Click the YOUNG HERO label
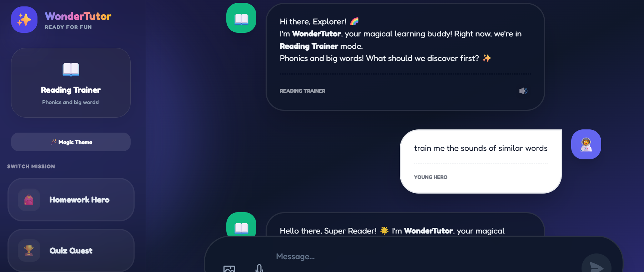Image resolution: width=644 pixels, height=272 pixels. (x=431, y=177)
